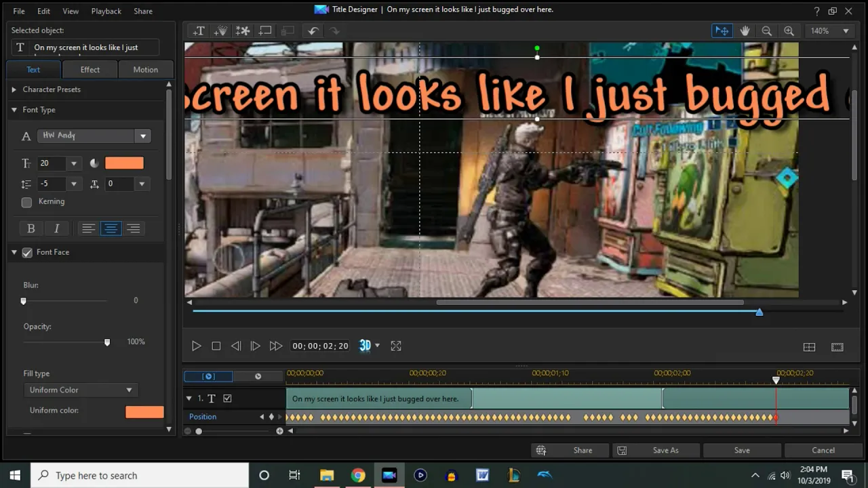This screenshot has height=488, width=868.
Task: Align text to the left
Action: [x=88, y=228]
